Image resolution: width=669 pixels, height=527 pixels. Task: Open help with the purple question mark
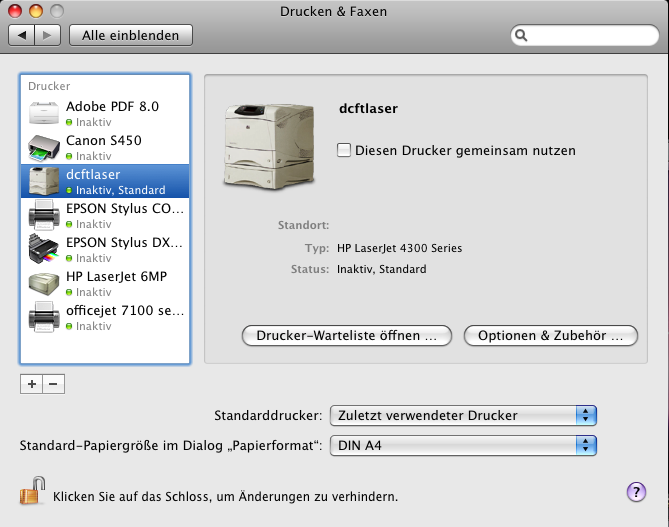click(x=636, y=491)
